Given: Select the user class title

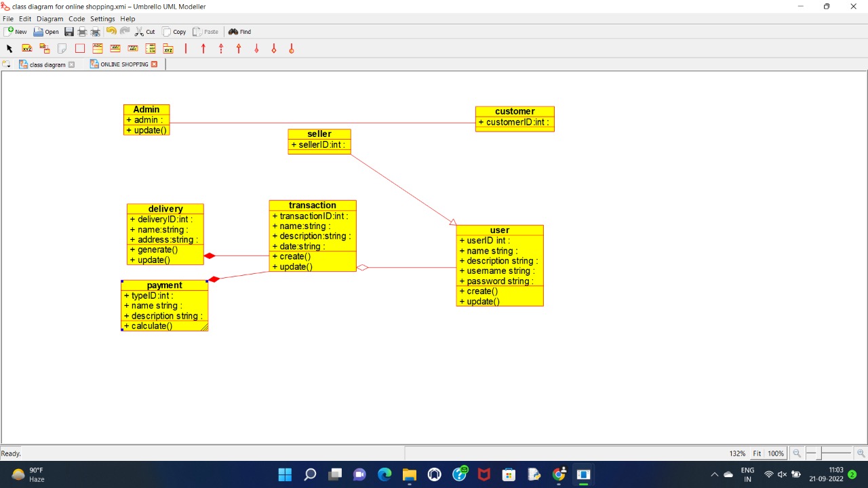Looking at the screenshot, I should coord(500,230).
